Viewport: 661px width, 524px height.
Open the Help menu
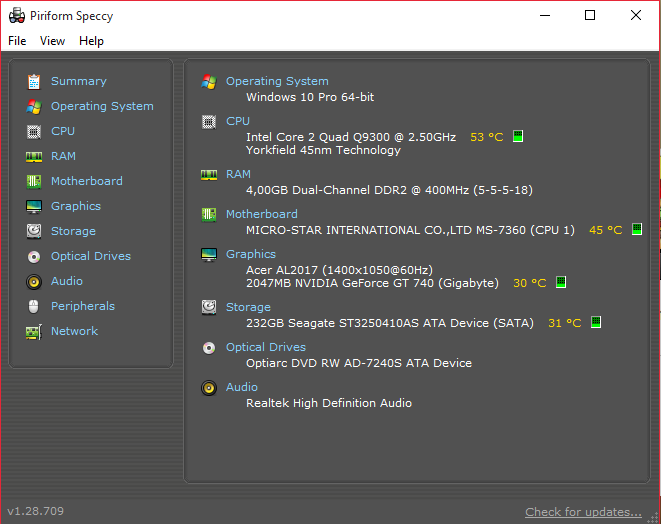pos(91,41)
